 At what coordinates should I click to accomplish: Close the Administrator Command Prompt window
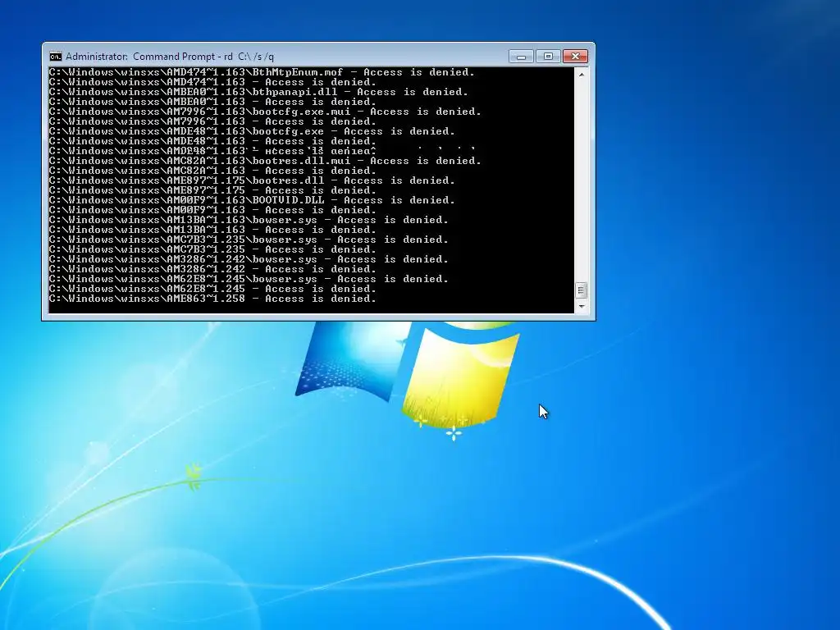pos(575,57)
